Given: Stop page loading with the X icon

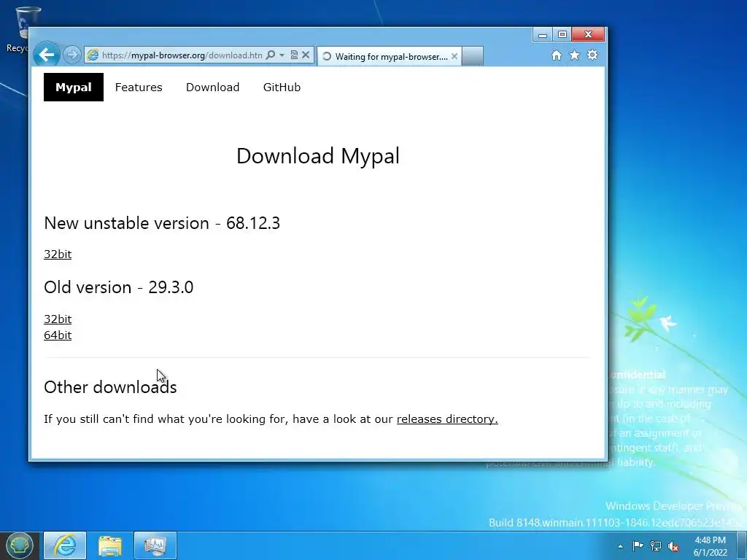Looking at the screenshot, I should pos(306,55).
